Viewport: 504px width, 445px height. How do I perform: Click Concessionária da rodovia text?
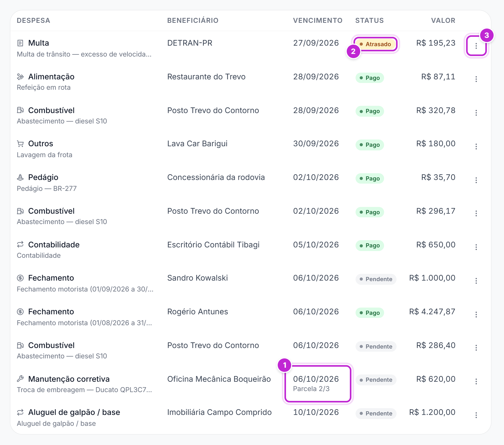point(216,177)
